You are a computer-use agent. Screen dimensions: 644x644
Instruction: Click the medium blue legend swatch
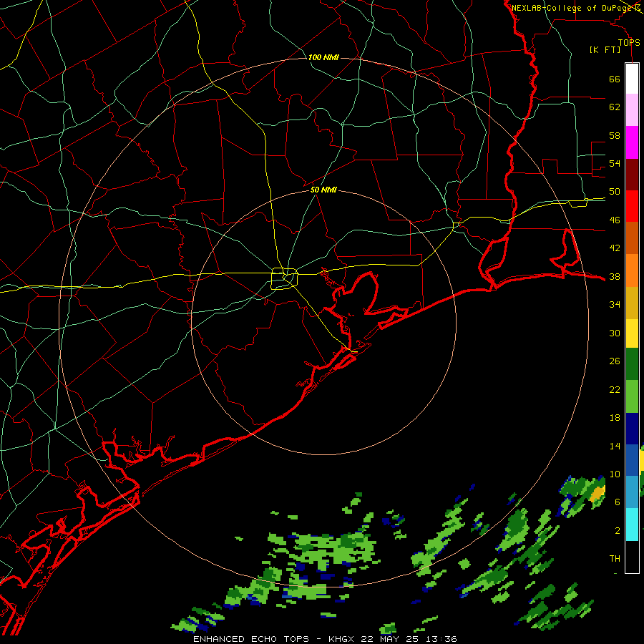point(632,460)
